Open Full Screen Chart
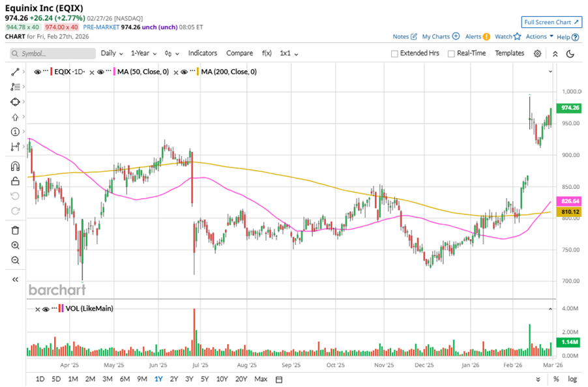This screenshot has width=588, height=387. pyautogui.click(x=551, y=22)
